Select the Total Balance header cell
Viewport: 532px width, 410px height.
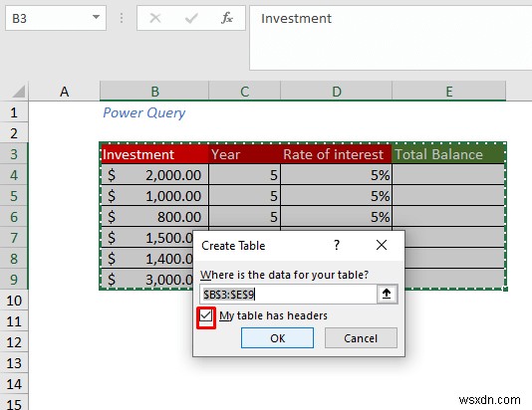[448, 154]
